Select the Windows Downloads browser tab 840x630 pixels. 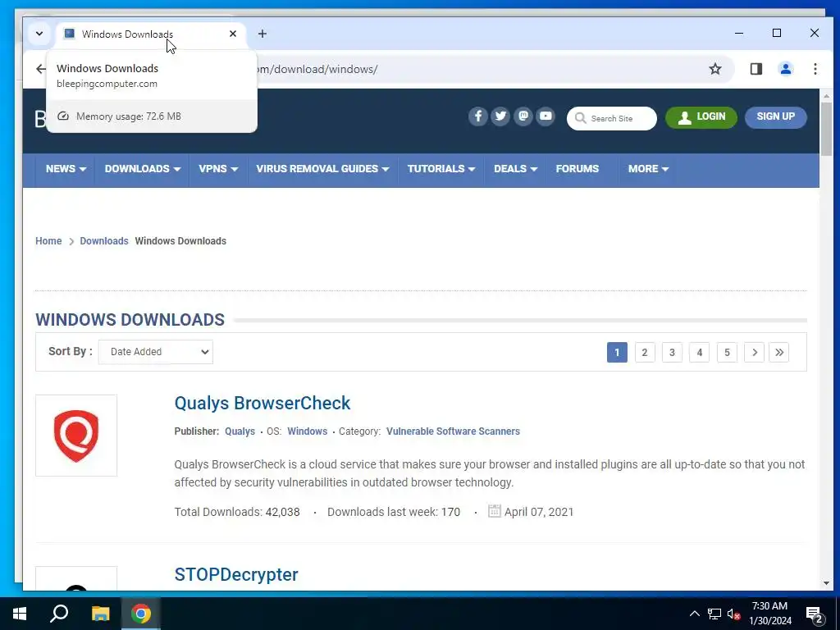click(151, 34)
